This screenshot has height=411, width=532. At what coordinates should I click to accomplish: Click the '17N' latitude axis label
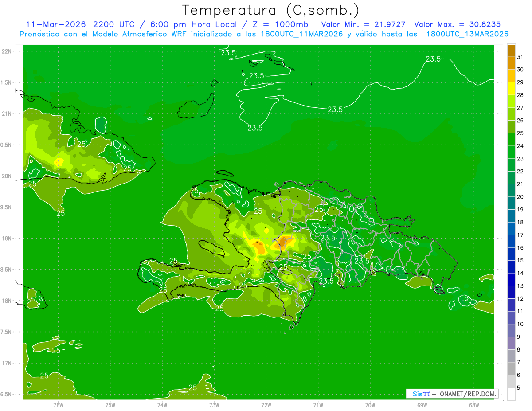click(7, 363)
